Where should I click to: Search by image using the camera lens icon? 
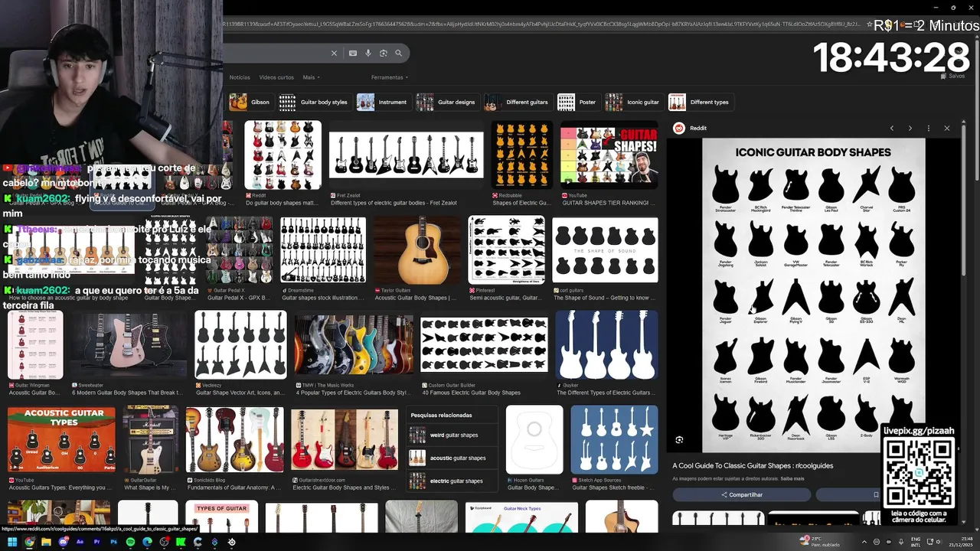pos(384,53)
